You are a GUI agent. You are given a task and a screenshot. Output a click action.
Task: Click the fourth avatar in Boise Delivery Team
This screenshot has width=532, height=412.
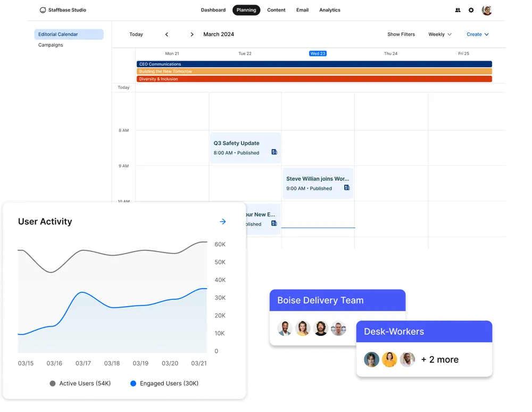point(338,328)
